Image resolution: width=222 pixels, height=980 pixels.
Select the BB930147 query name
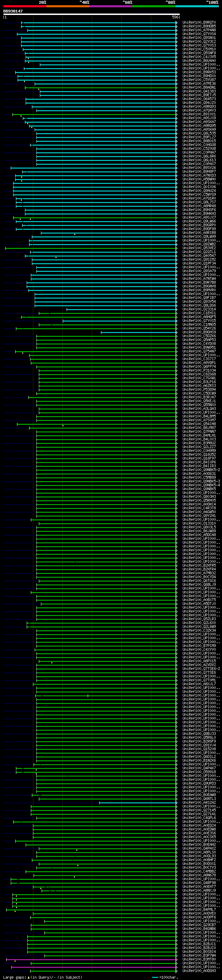tap(13, 11)
